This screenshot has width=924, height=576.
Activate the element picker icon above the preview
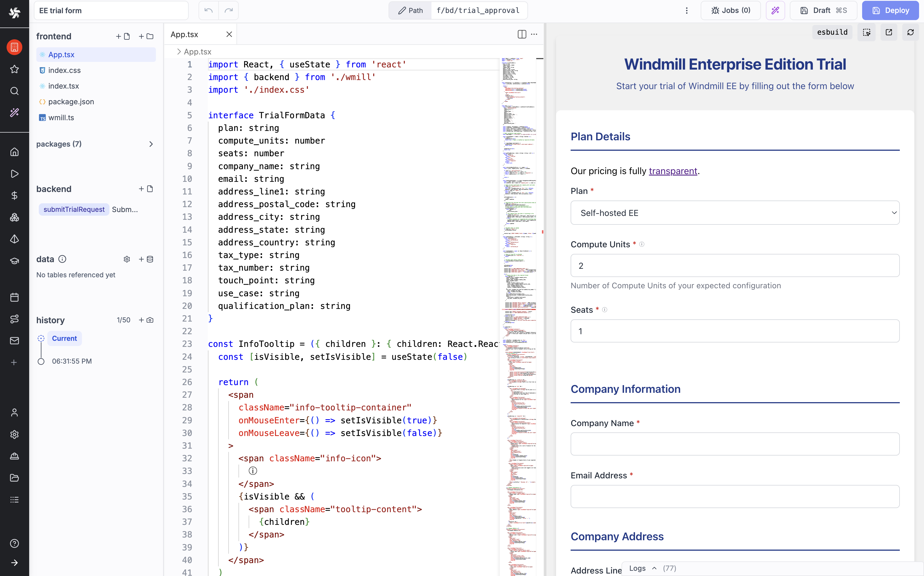pos(867,32)
